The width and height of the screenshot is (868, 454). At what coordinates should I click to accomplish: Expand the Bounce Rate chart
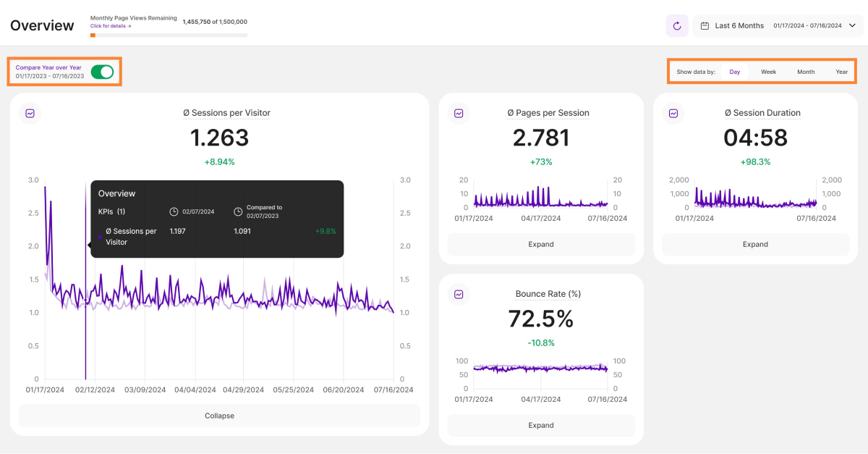click(x=540, y=425)
